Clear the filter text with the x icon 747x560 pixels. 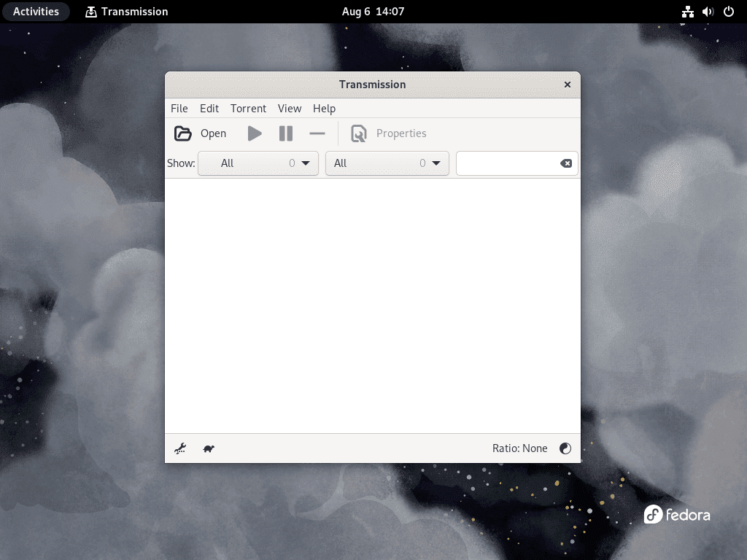pos(567,163)
